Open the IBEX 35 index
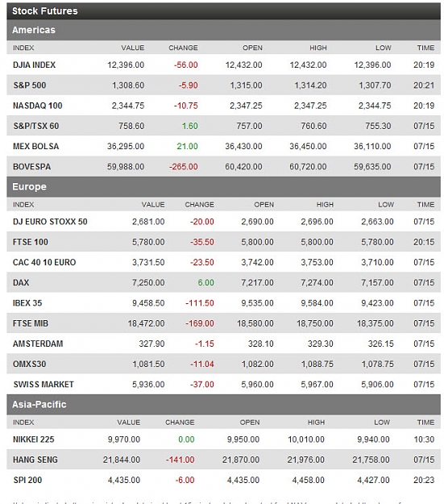Viewport: 444px width, 504px height. (27, 303)
